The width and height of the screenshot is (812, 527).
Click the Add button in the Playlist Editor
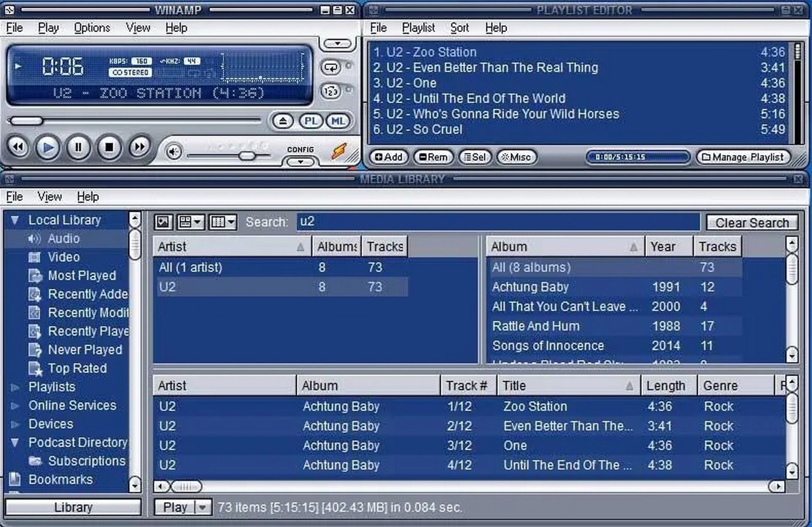coord(388,157)
